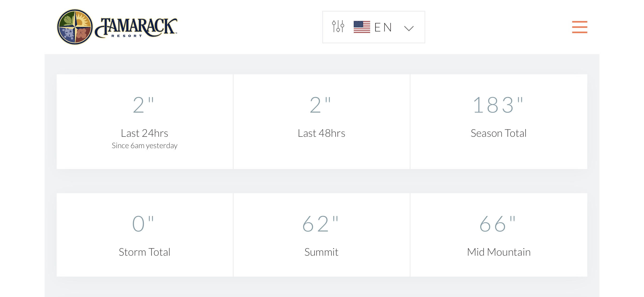Expand the language dropdown chevron

tap(409, 28)
